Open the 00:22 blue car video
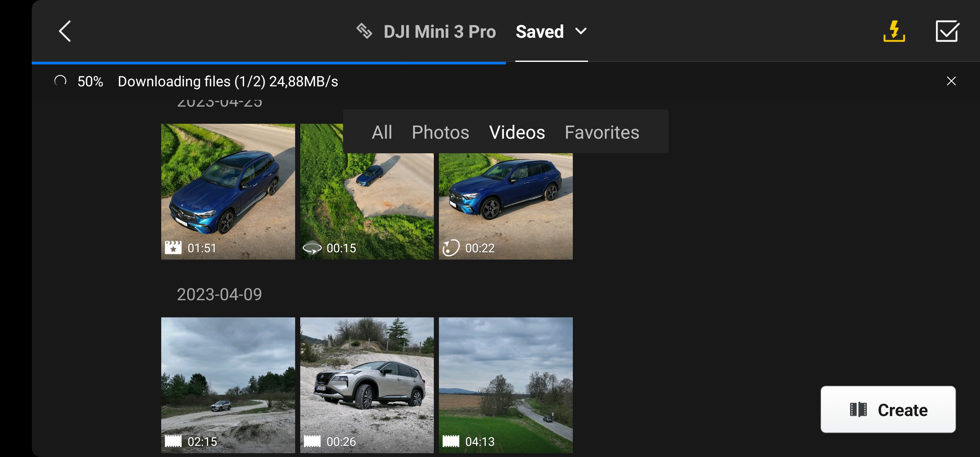The image size is (980, 457). 505,205
